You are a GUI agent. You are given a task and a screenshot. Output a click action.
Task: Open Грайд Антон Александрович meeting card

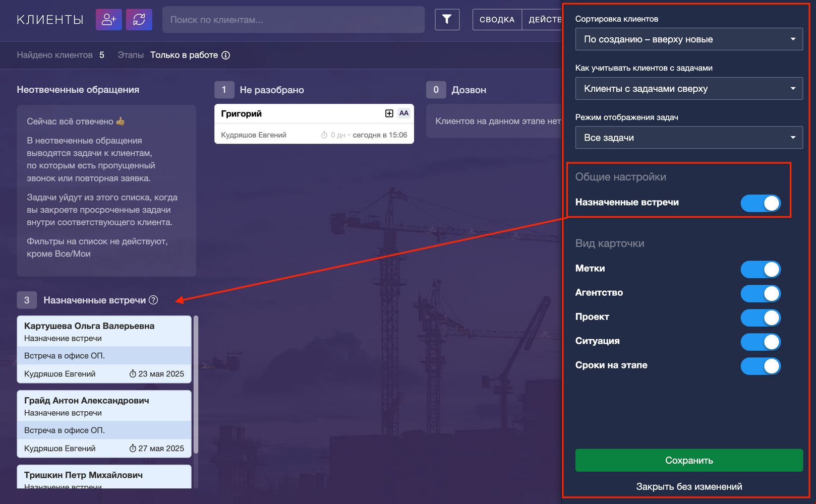coord(104,424)
